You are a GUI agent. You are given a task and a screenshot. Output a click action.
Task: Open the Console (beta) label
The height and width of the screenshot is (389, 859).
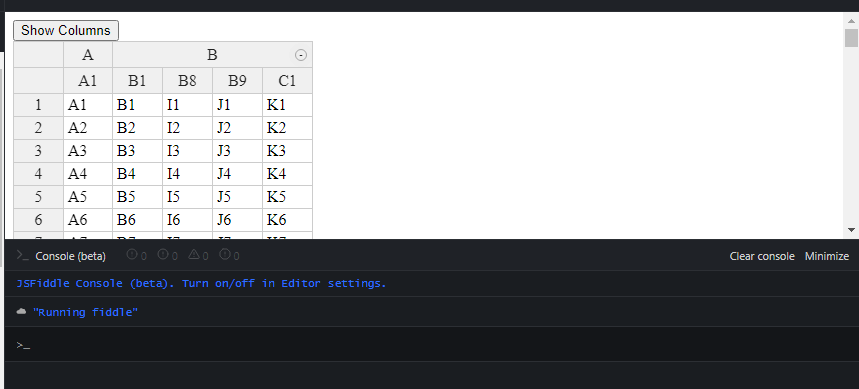tap(70, 256)
